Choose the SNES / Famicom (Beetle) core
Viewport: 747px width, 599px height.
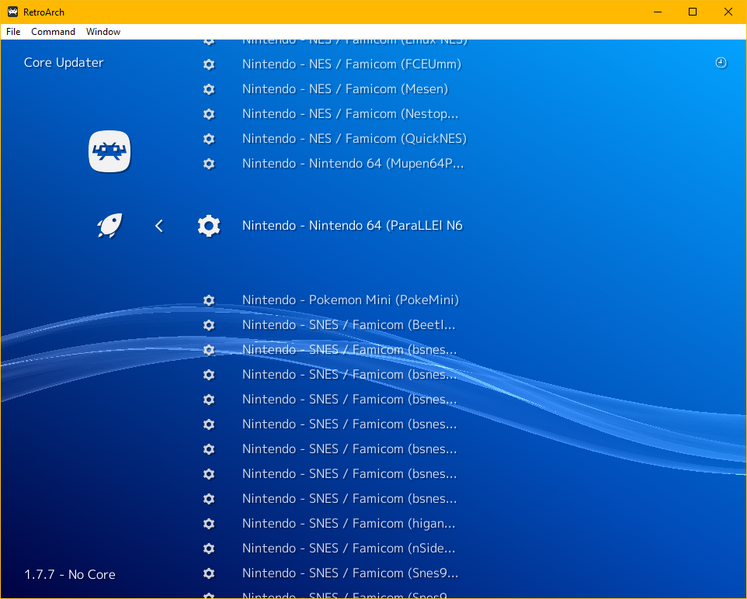[348, 325]
